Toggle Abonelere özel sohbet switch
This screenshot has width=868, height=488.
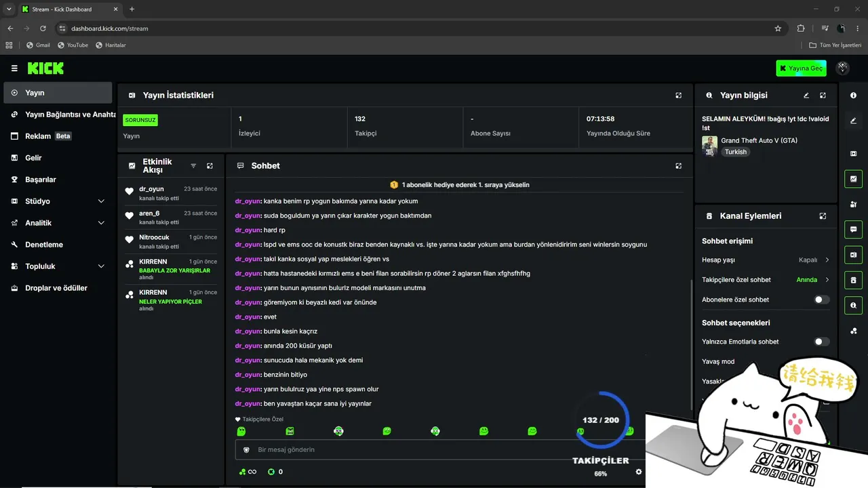click(821, 300)
